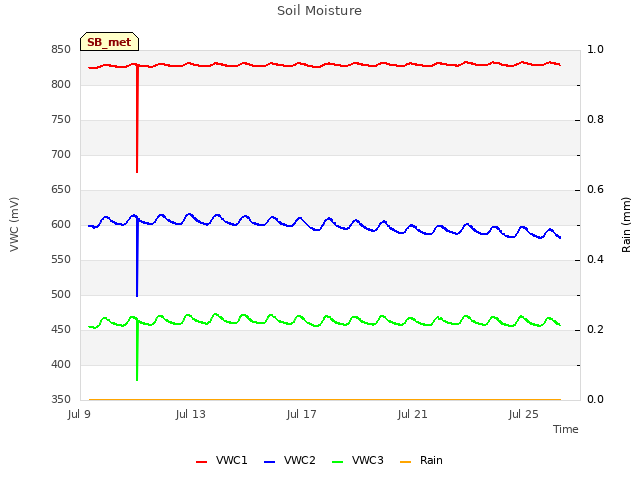Click the Jul 9 tick label
This screenshot has width=640, height=480.
[x=79, y=414]
